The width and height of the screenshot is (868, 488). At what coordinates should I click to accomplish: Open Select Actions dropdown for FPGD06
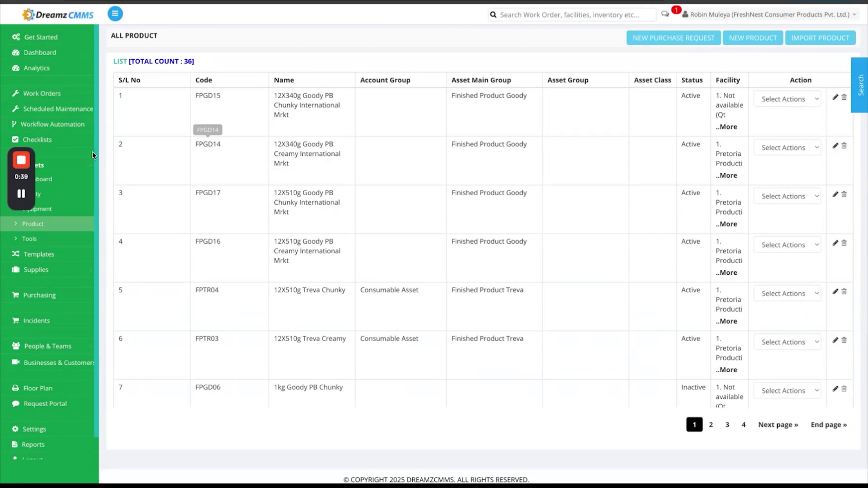pos(787,390)
